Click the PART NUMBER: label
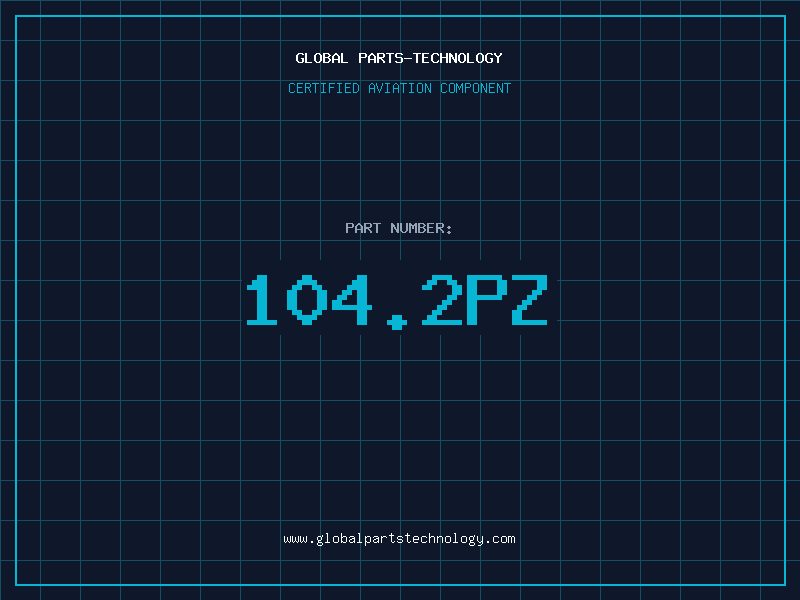 click(x=399, y=228)
